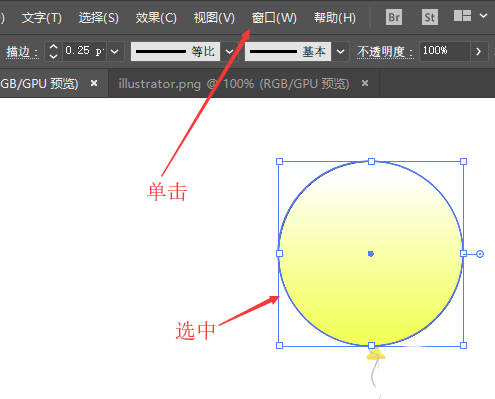The image size is (495, 399).
Task: Click the stroke weight stepper arrows
Action: [x=53, y=51]
